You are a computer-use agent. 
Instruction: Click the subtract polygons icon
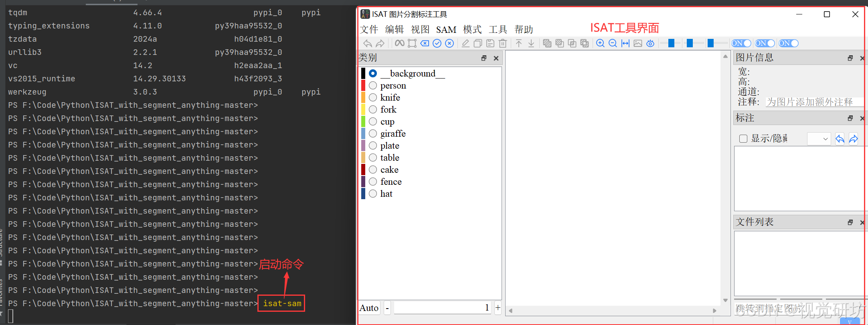560,43
